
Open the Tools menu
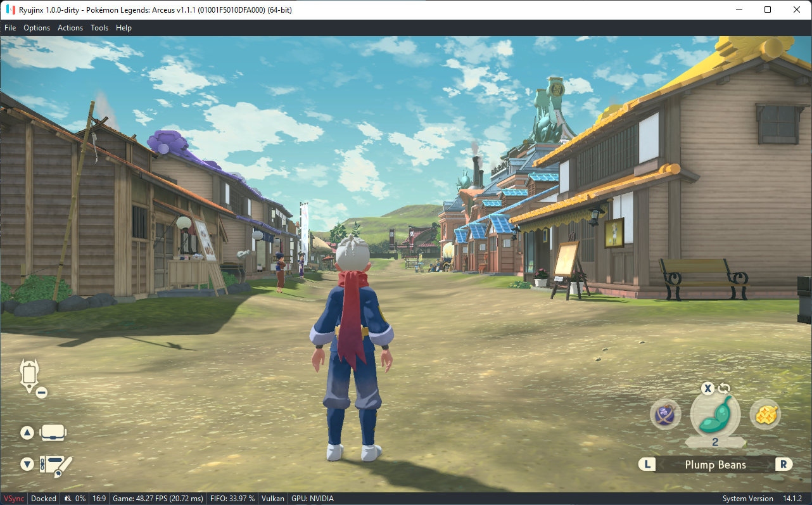[99, 28]
